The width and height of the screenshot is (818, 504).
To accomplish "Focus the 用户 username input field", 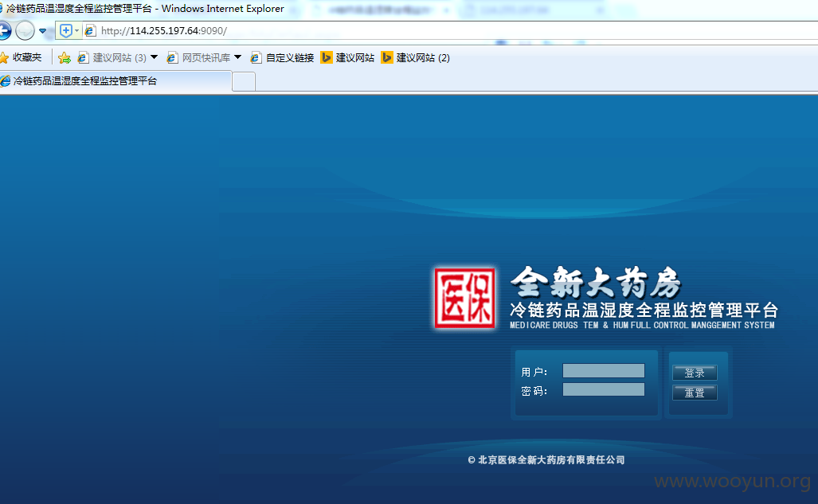I will pos(604,371).
